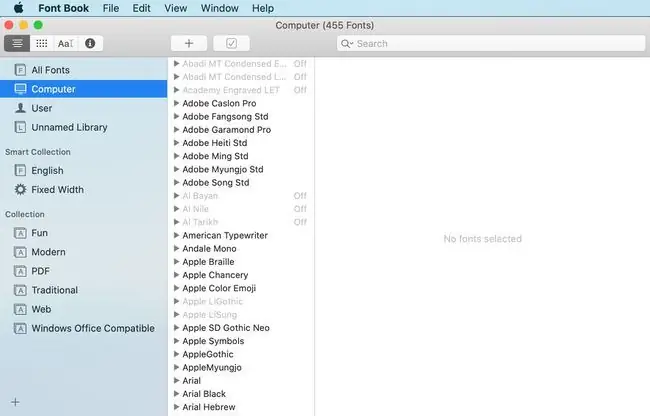The width and height of the screenshot is (650, 416).
Task: Open the English smart collection
Action: (84, 170)
